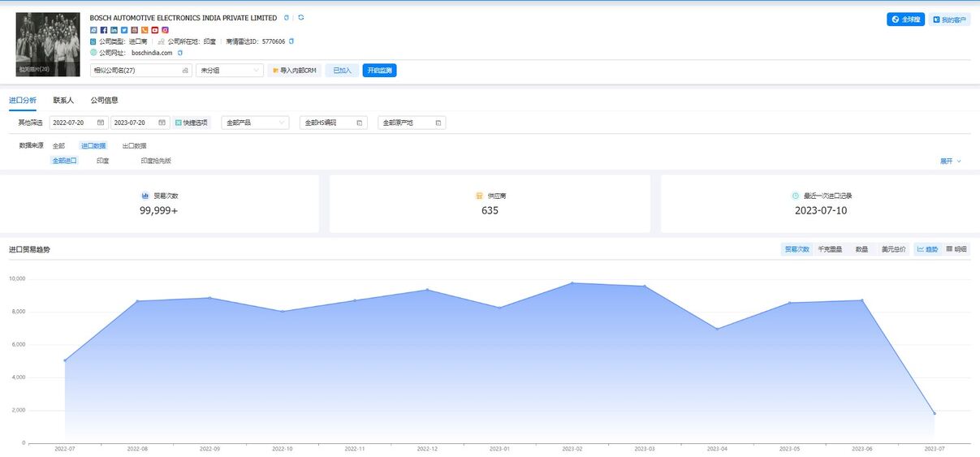
Task: Open the Twitter social icon
Action: [124, 30]
